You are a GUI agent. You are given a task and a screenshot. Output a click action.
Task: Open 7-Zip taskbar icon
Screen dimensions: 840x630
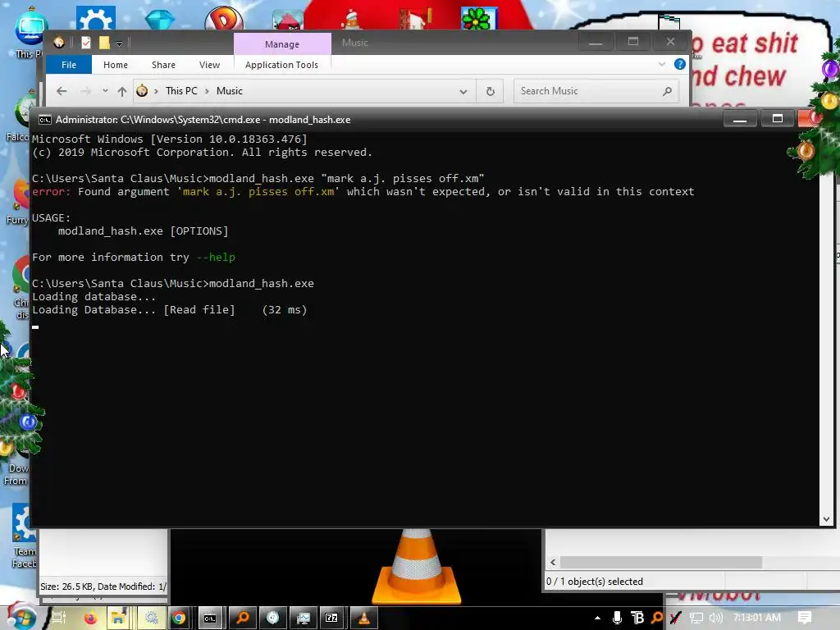click(332, 619)
